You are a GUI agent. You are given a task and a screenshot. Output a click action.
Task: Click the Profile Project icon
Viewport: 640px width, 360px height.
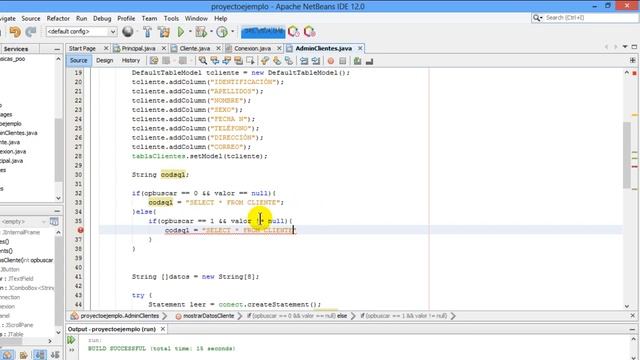(x=222, y=32)
